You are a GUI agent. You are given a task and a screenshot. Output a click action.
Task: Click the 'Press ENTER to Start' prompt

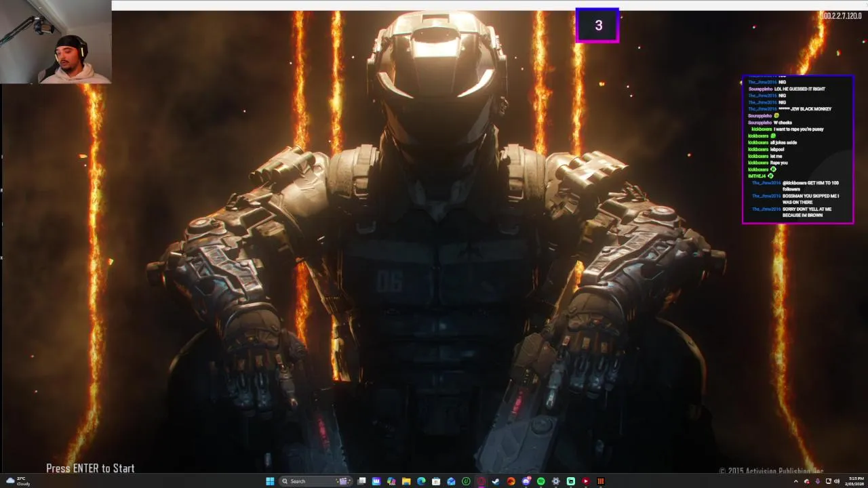click(x=90, y=468)
